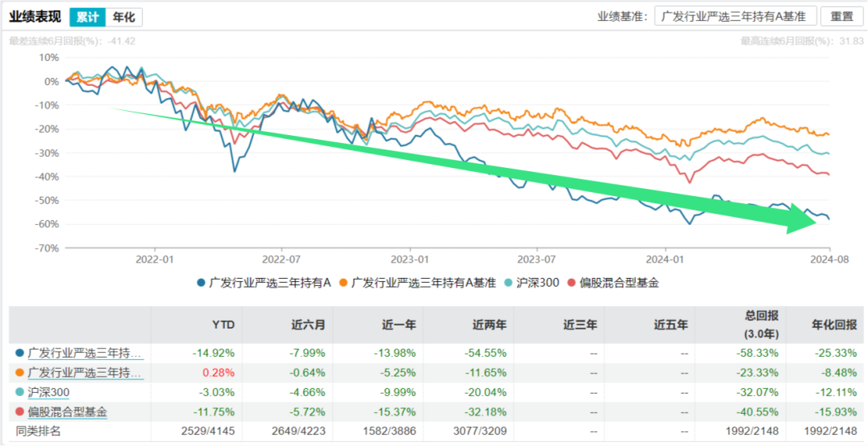Screen dimensions: 868x446
Task: Click the red dot beside 偏股混合型基金 in the table
Action: [19, 412]
